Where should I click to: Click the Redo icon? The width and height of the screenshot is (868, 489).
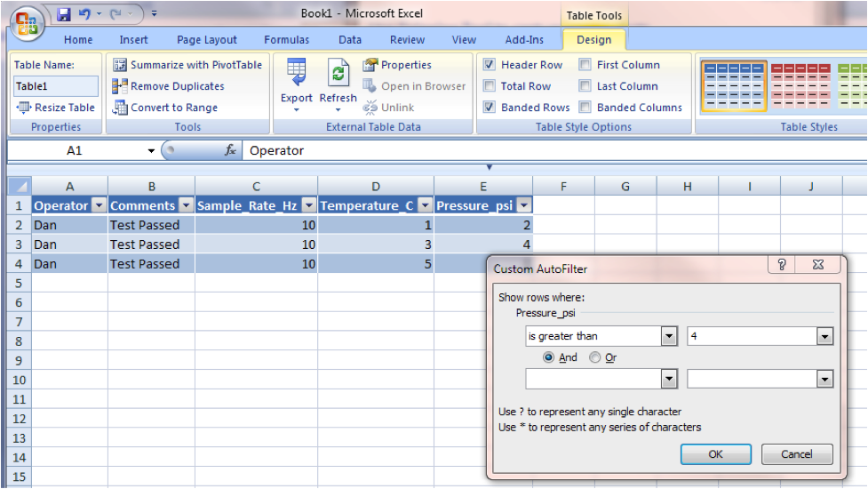tap(115, 14)
